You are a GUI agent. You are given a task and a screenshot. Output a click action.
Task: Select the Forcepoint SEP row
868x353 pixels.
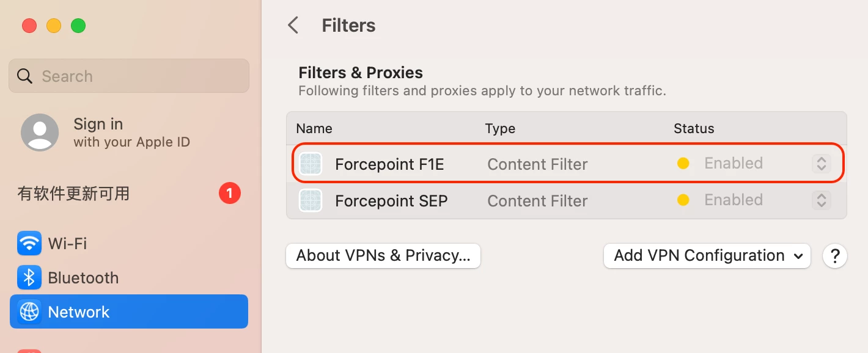click(567, 200)
